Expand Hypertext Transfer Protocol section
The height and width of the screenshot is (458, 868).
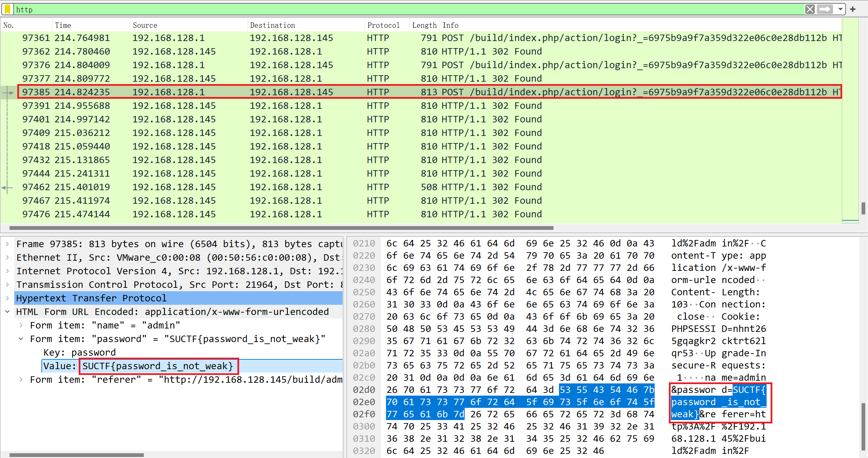[7, 298]
